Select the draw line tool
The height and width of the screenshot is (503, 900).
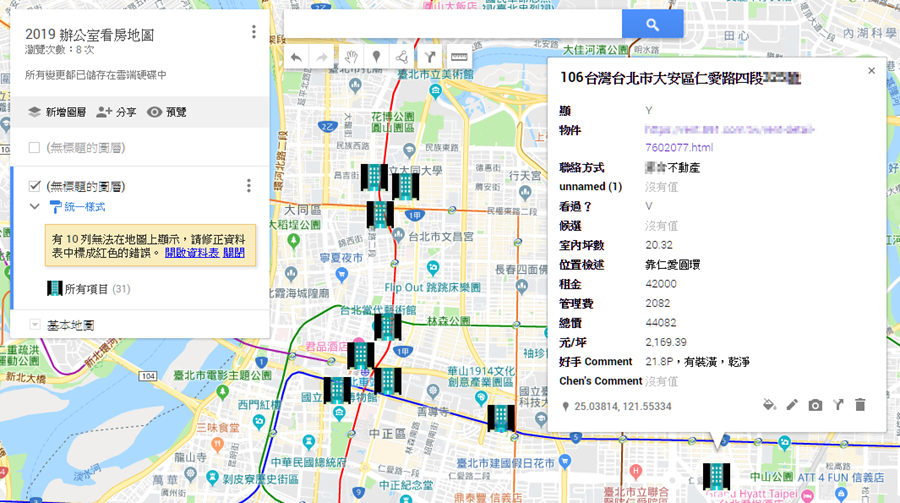[x=402, y=57]
